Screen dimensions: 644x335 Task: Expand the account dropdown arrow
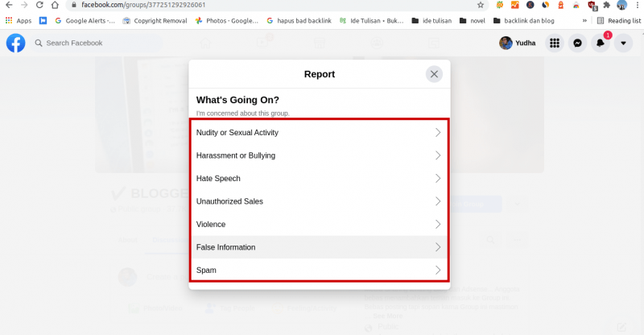point(623,43)
